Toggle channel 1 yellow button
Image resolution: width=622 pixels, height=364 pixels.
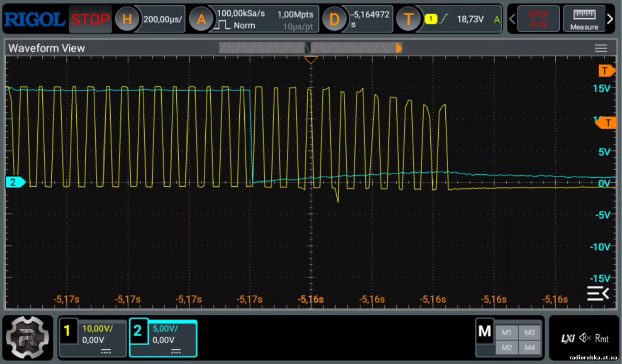[68, 331]
